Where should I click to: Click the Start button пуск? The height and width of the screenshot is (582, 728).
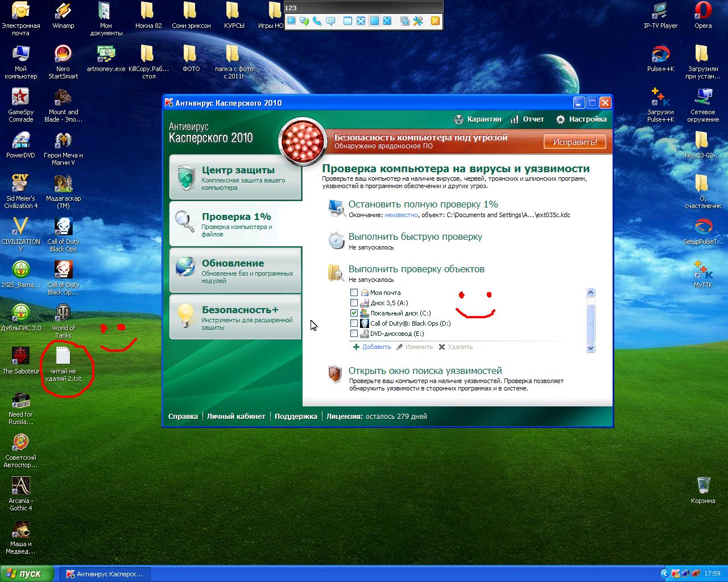pyautogui.click(x=27, y=574)
